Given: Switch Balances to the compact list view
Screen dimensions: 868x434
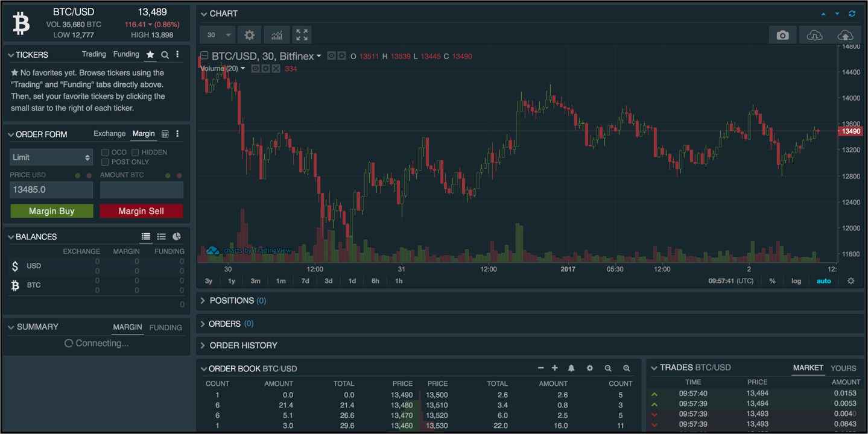Looking at the screenshot, I should 146,237.
